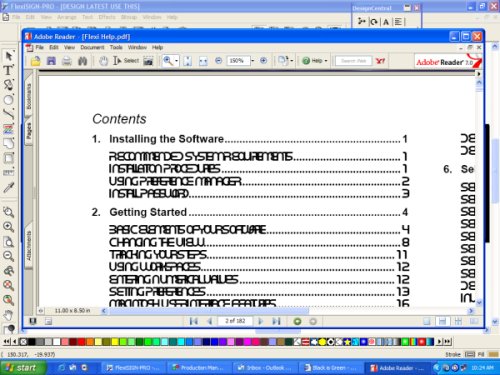Select the Snapshot camera tool
Viewport: 500px width, 375px height.
pyautogui.click(x=148, y=61)
